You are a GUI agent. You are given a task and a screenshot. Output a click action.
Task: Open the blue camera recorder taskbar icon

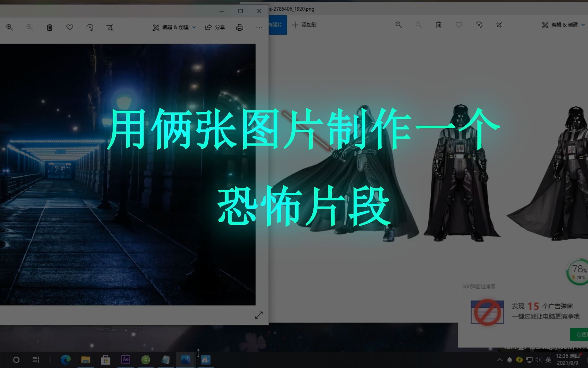[206, 360]
